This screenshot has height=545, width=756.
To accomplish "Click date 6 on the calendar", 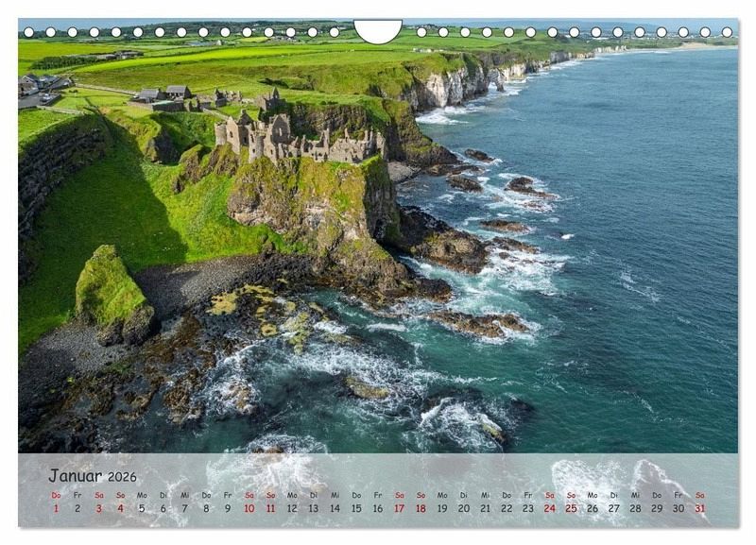I will 163,508.
